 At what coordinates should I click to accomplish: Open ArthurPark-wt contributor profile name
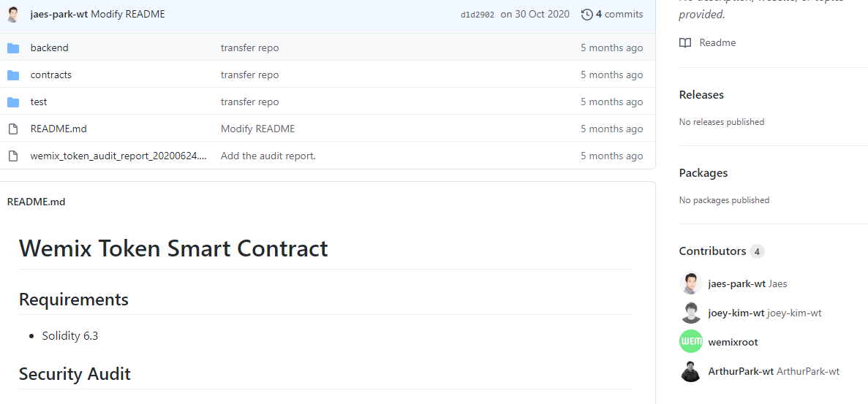click(741, 371)
